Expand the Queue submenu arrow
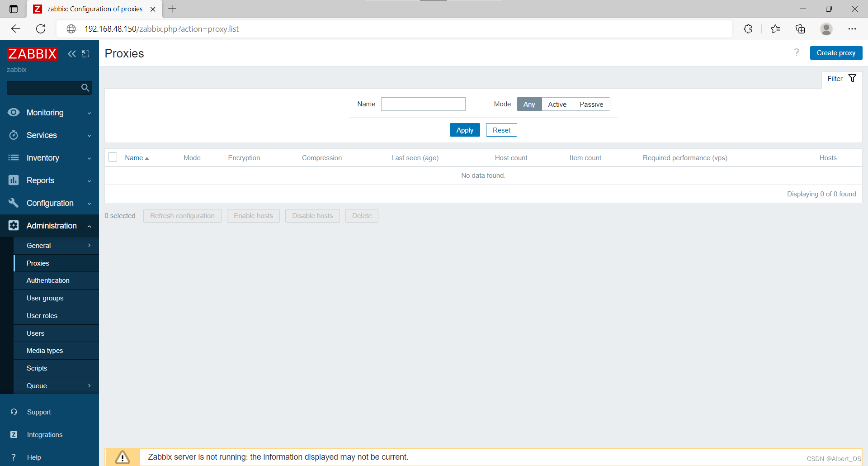Viewport: 868px width, 466px height. point(90,385)
